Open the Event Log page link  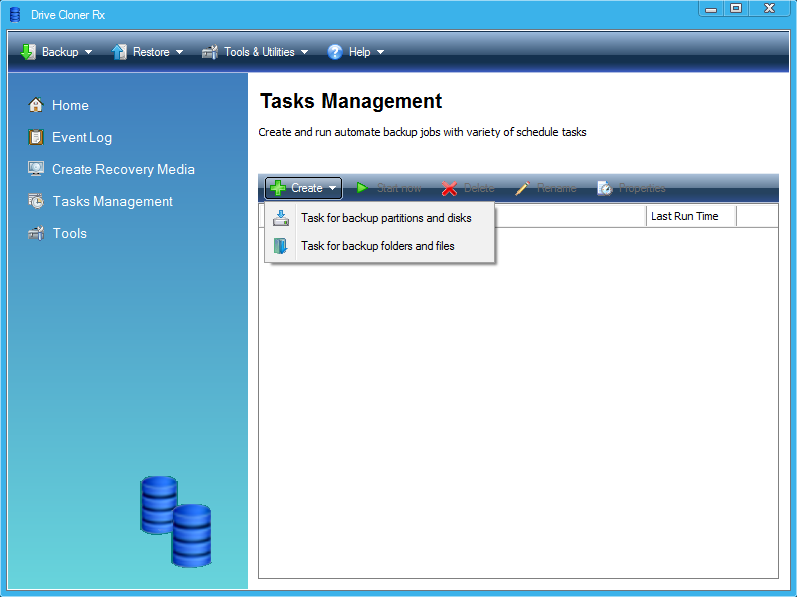coord(82,137)
